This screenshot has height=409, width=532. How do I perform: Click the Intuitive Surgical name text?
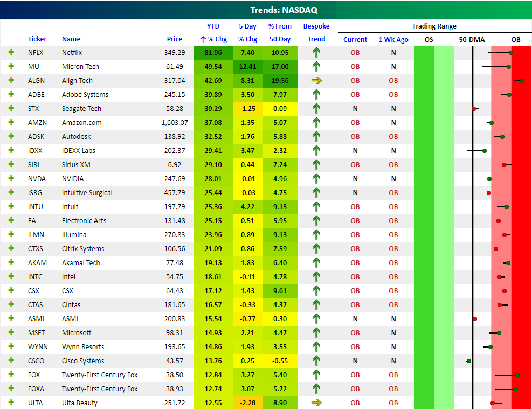pos(87,192)
